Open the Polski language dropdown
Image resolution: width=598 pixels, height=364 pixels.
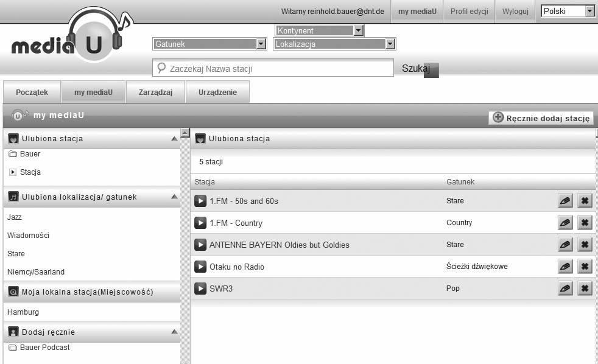[x=568, y=11]
